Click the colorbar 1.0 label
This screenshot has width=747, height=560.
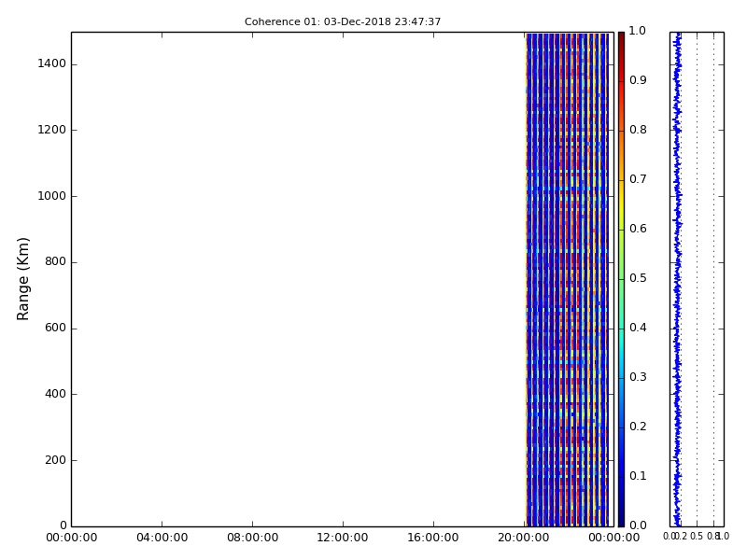tap(638, 31)
